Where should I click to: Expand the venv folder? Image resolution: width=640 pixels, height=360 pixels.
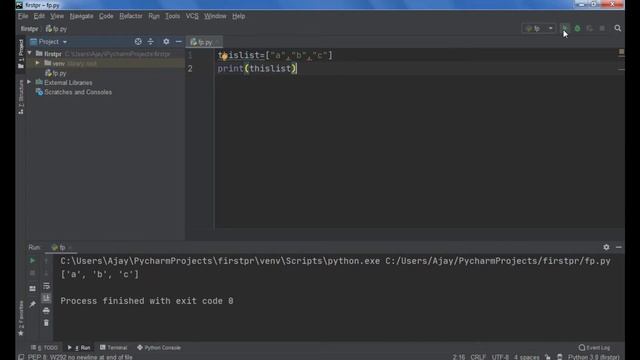(x=38, y=63)
